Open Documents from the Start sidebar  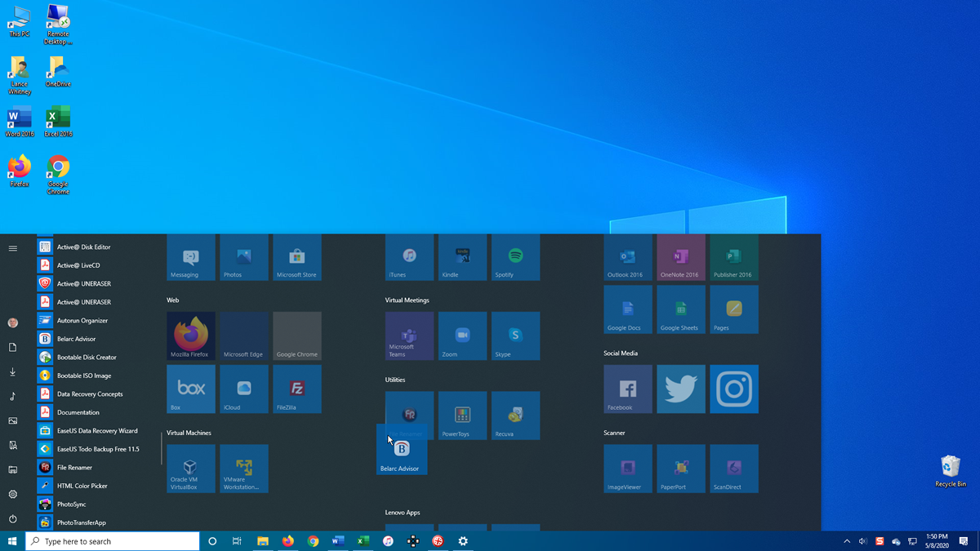[x=12, y=347]
